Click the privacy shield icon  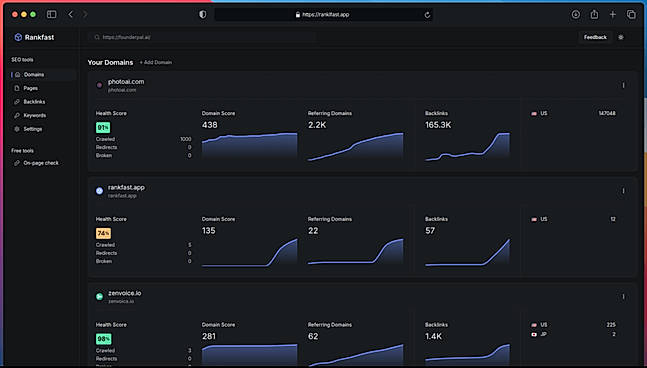(203, 14)
